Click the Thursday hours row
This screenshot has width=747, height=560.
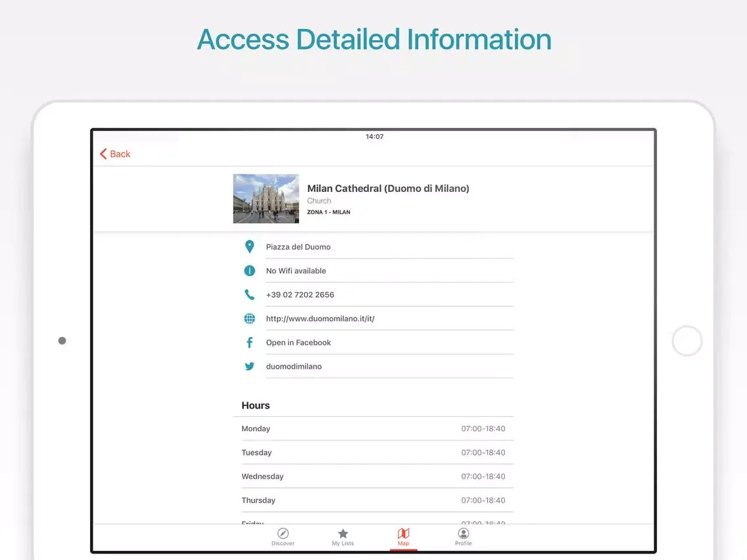(373, 500)
